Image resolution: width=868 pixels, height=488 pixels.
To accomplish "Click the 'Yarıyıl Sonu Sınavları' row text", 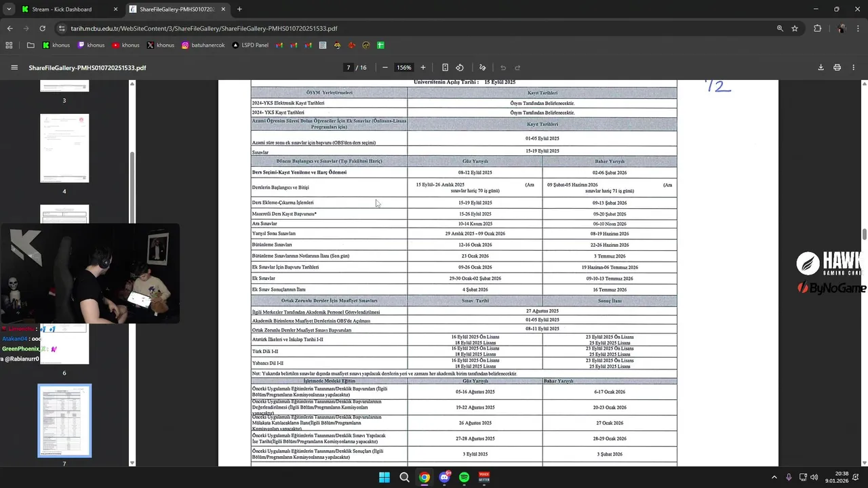I will (x=274, y=234).
